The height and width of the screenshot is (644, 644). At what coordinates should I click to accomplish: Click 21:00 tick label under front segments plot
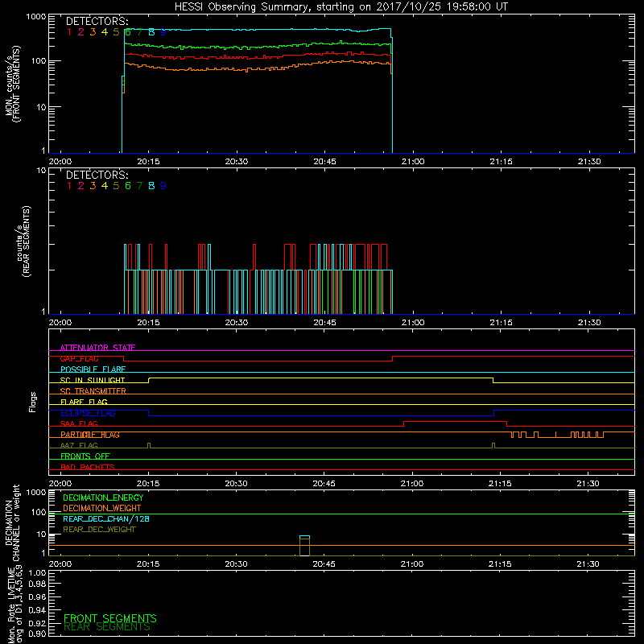[413, 162]
